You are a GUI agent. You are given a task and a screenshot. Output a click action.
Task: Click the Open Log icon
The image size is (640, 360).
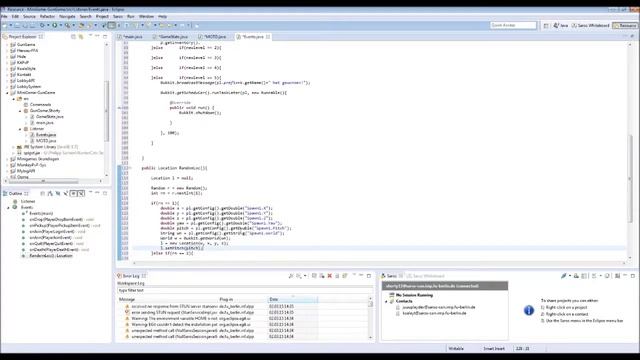coord(337,276)
